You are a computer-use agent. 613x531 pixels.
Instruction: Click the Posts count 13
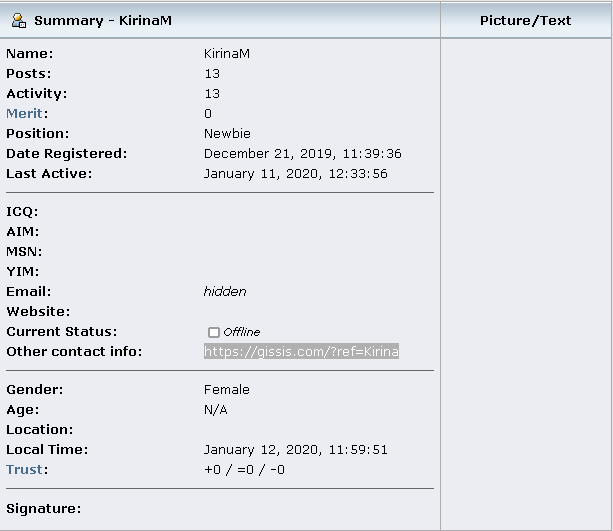[x=212, y=74]
